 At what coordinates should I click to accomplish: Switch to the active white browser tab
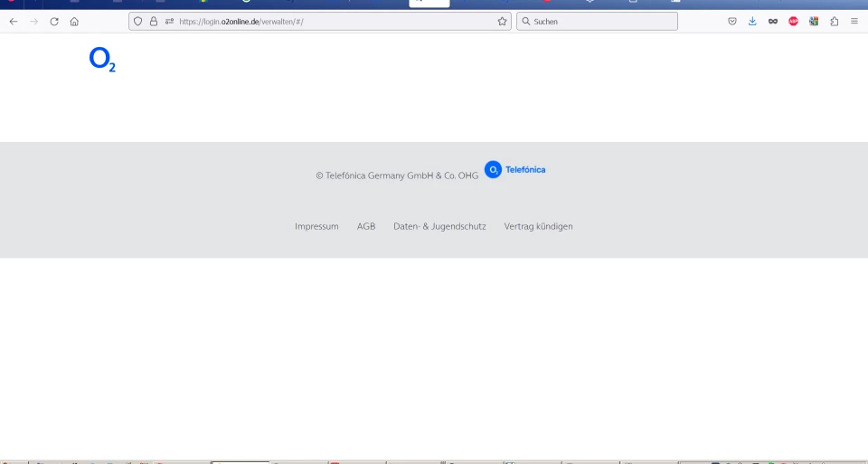click(x=429, y=4)
